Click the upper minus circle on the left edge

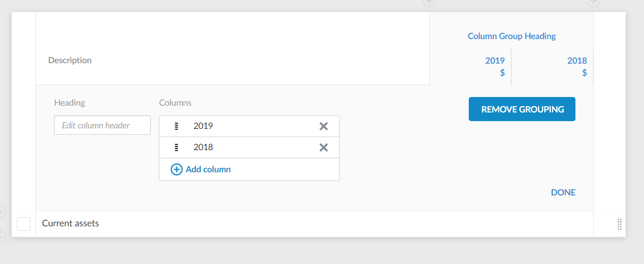click(x=1, y=211)
